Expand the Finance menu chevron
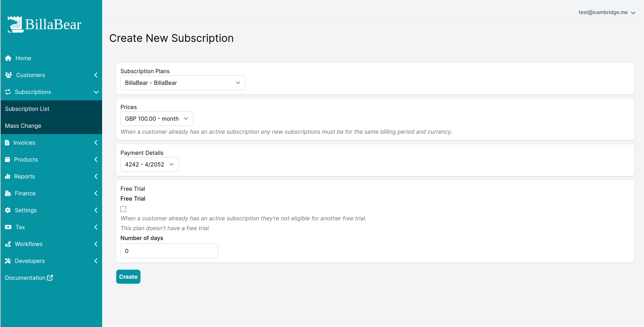Viewport: 644px width, 327px height. [x=96, y=193]
